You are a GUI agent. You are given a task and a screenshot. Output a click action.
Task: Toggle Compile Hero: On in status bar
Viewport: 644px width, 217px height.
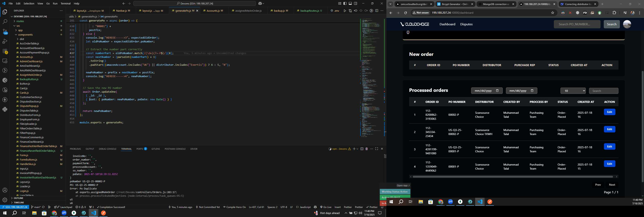(234, 207)
